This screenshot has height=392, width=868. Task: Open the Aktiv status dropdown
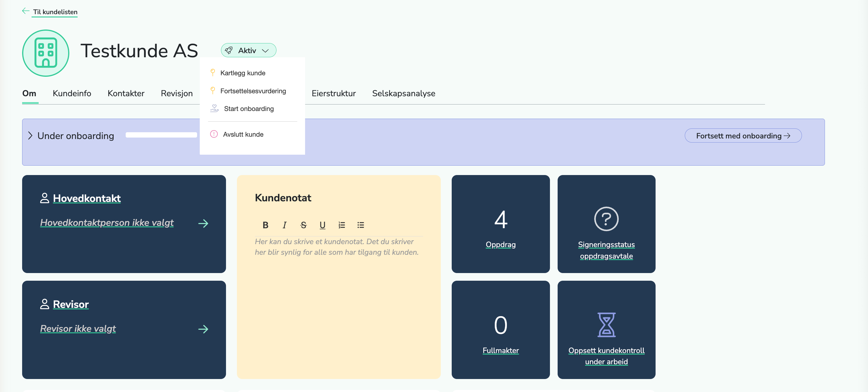click(x=248, y=50)
